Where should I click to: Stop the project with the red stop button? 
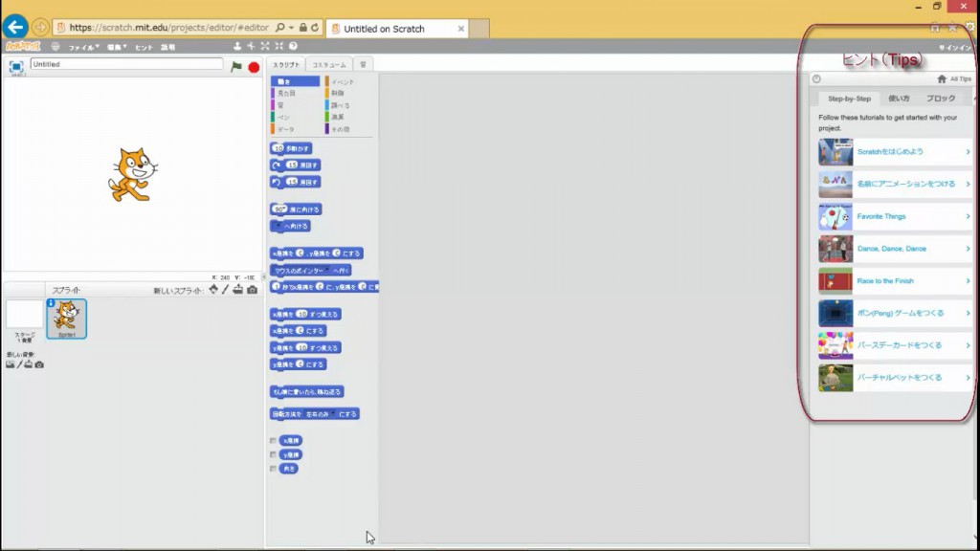click(254, 68)
